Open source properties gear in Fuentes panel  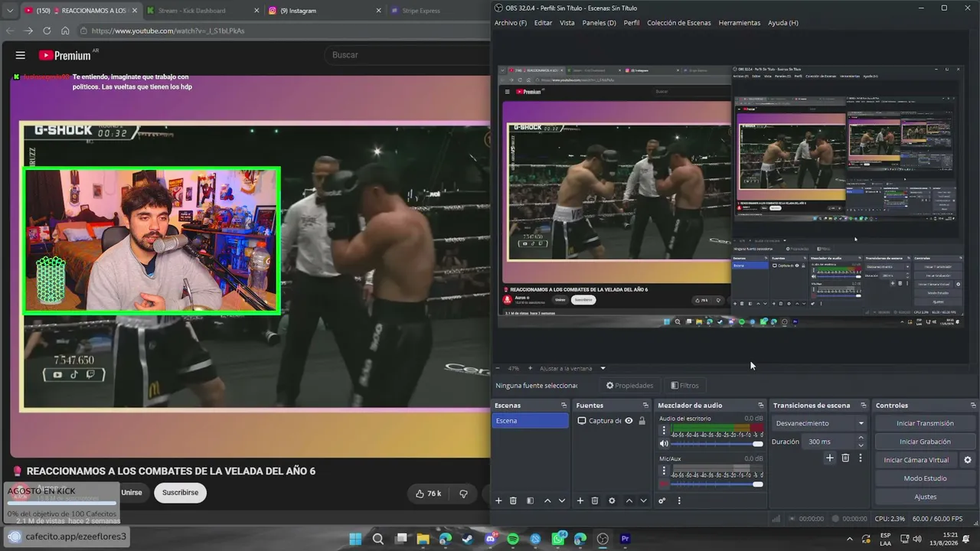coord(612,500)
